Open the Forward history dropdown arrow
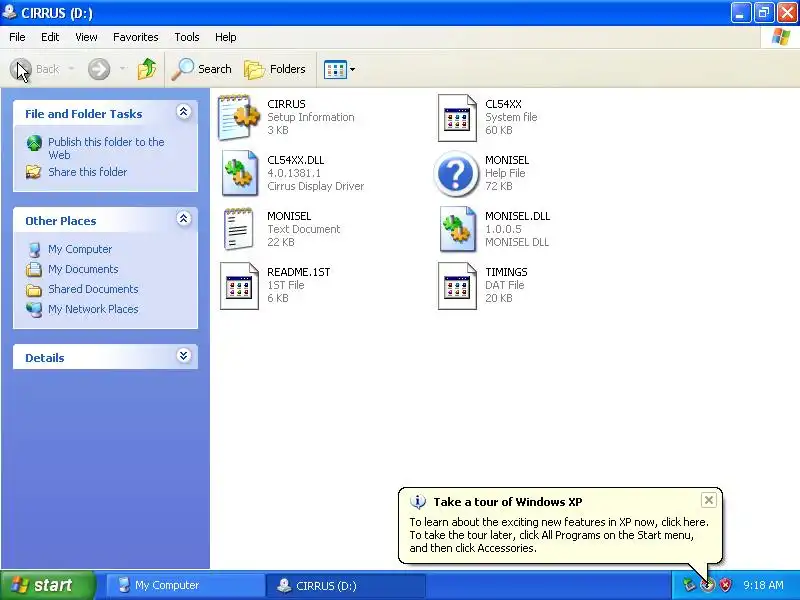Screen dimensions: 800x600 [x=123, y=69]
